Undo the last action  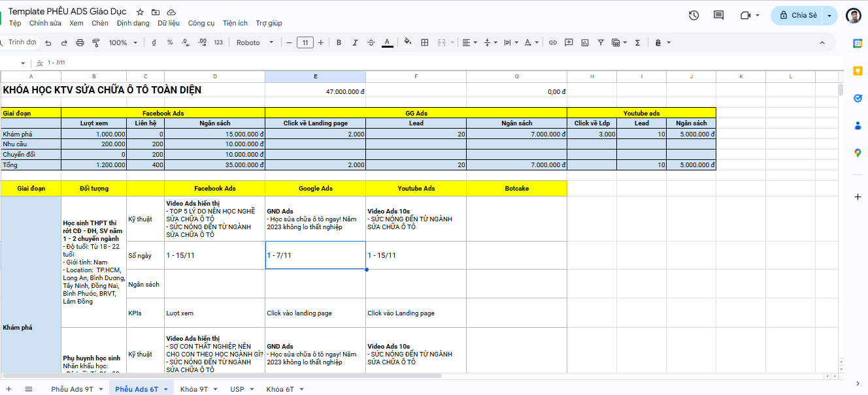(48, 42)
